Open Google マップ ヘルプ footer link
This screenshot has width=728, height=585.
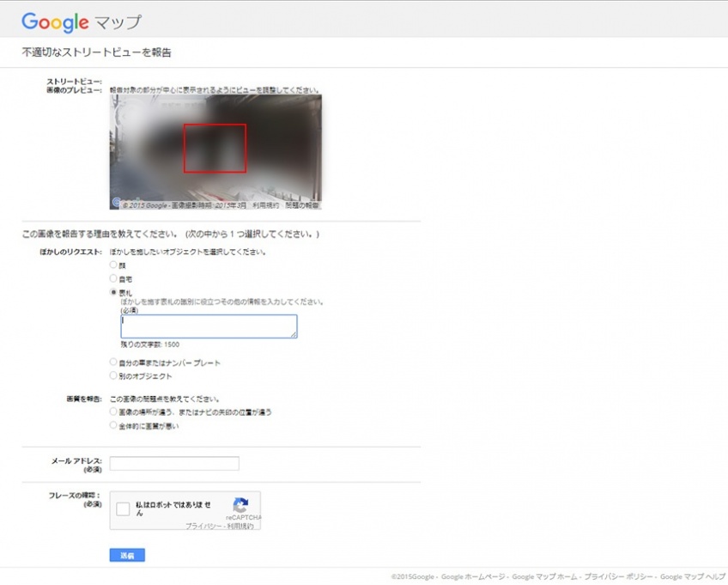pyautogui.click(x=693, y=576)
